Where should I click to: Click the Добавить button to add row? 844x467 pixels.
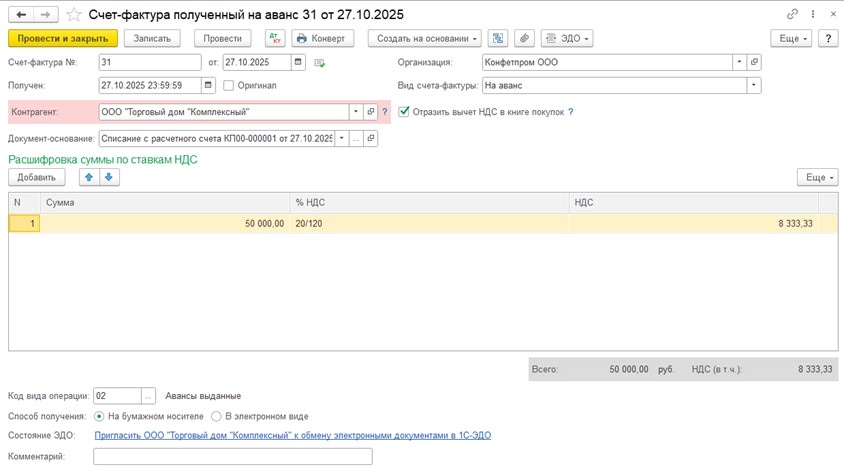tap(37, 177)
